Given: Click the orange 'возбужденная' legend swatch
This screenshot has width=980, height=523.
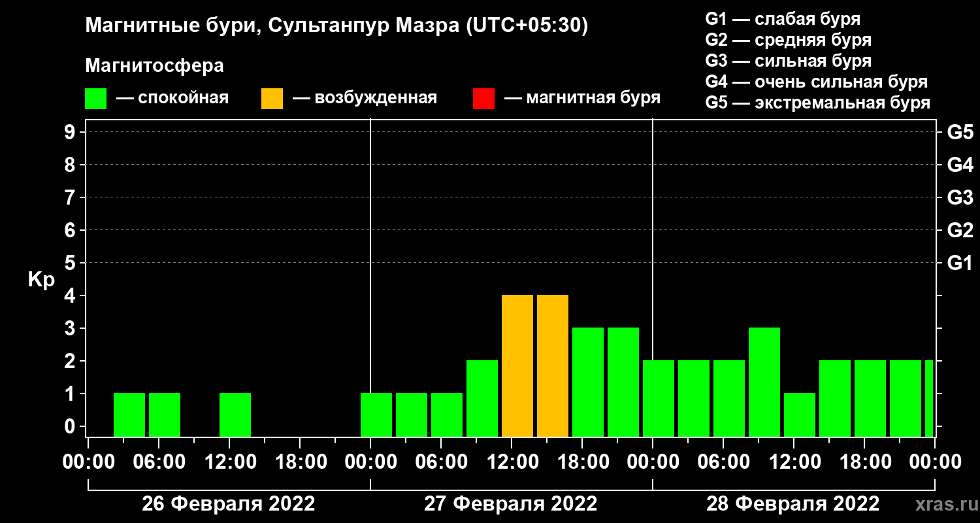Looking at the screenshot, I should [272, 99].
